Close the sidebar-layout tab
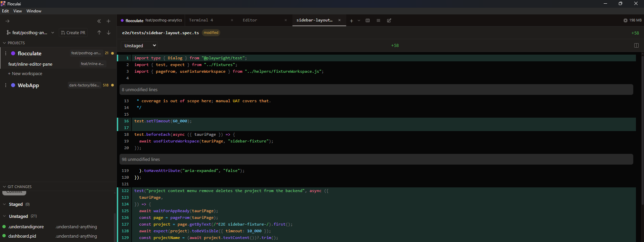 click(339, 20)
